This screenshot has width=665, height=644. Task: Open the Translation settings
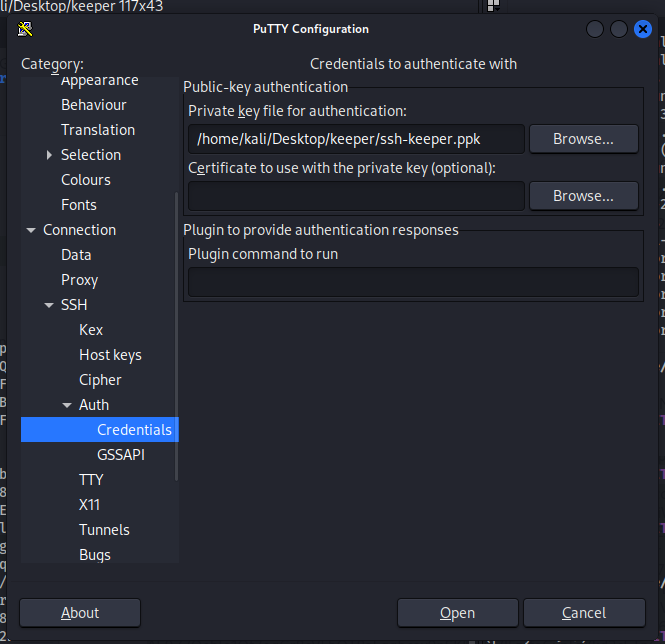pos(98,130)
